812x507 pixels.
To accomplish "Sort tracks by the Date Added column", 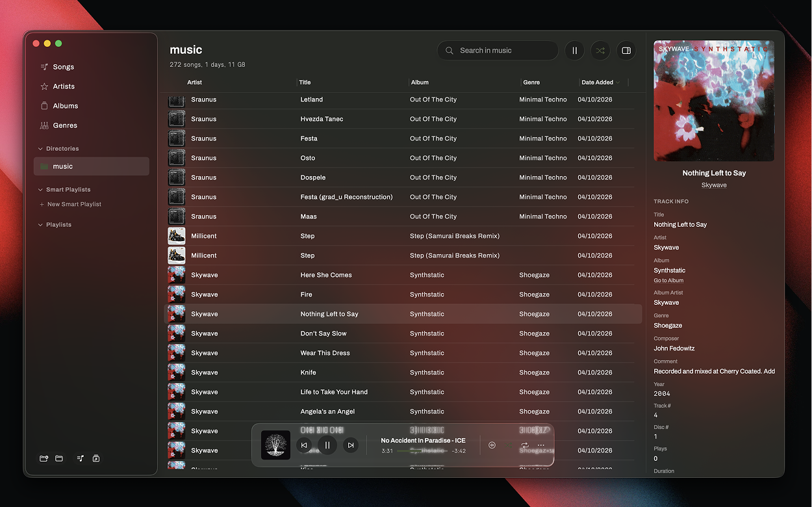I will [598, 82].
